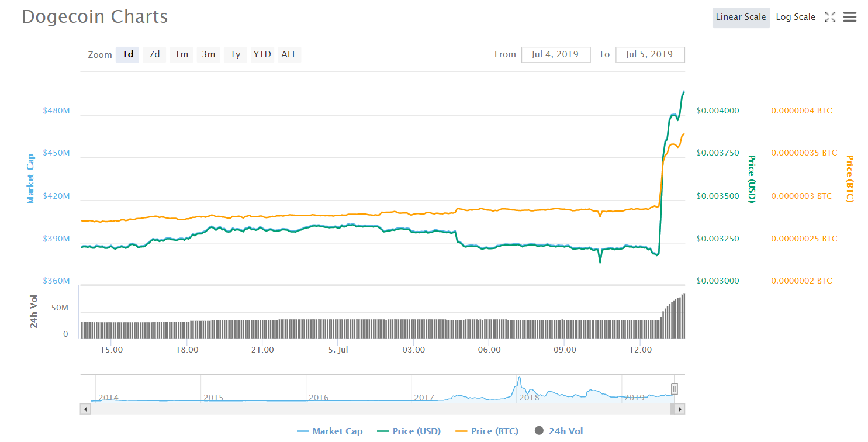This screenshot has height=442, width=868.
Task: Toggle Price (USD) series in legend
Action: [409, 431]
